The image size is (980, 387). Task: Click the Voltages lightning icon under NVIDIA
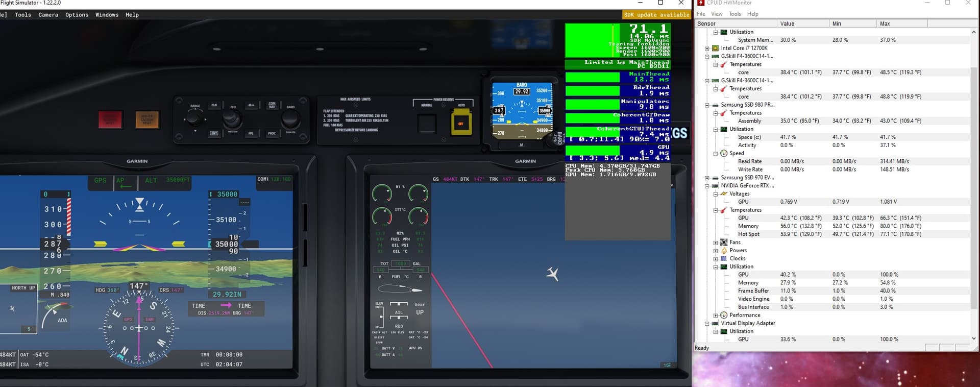tap(724, 194)
